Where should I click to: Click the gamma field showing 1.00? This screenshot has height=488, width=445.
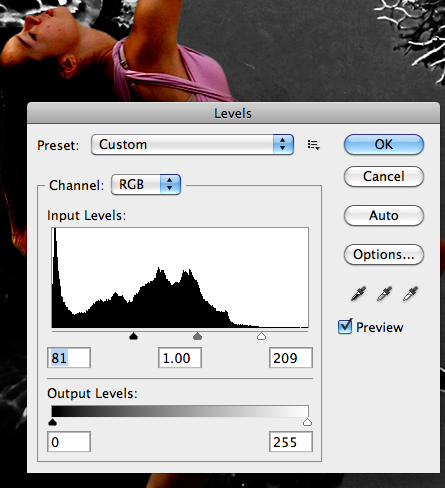pyautogui.click(x=180, y=358)
